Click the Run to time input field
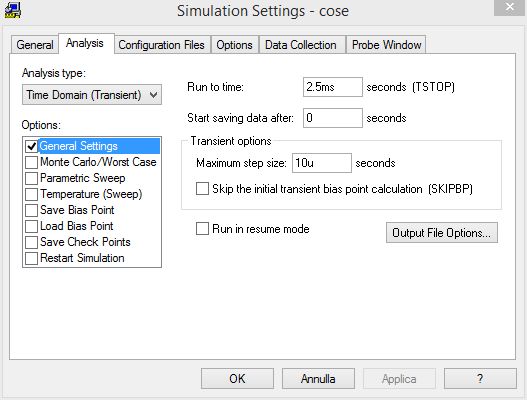 (x=333, y=87)
